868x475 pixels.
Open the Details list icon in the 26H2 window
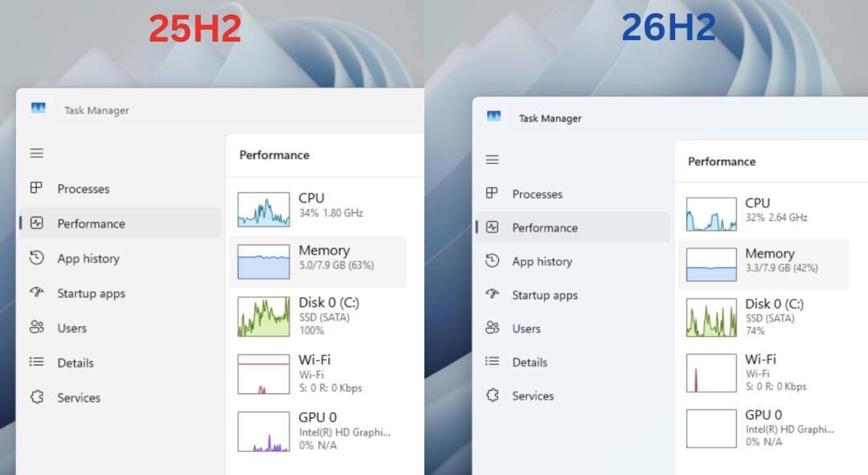point(492,362)
